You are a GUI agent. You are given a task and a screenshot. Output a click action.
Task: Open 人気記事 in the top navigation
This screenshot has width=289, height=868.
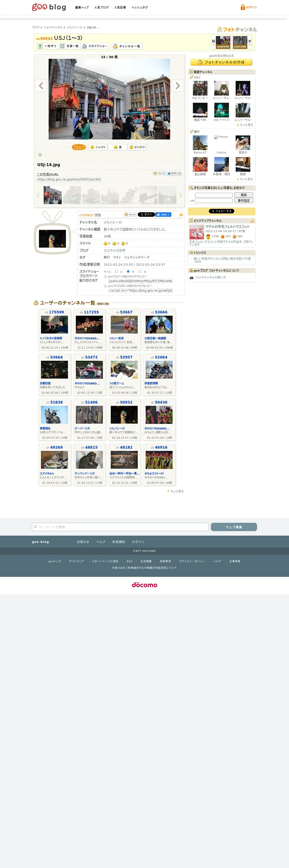click(x=120, y=7)
